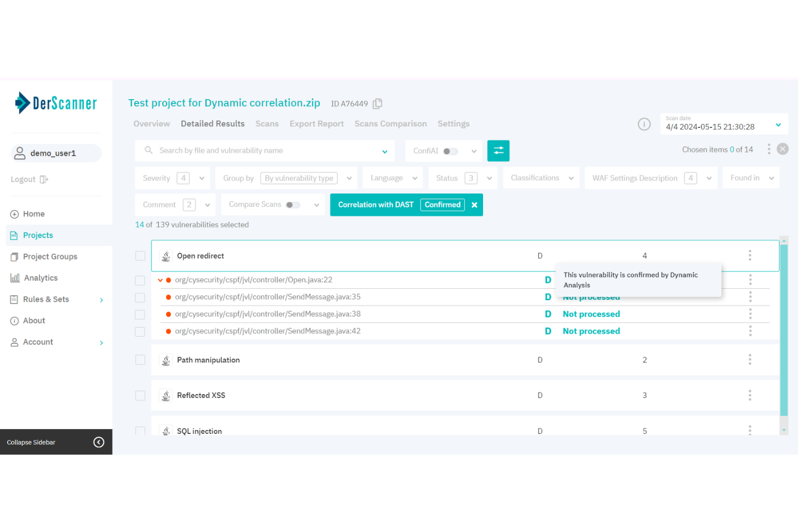Viewport: 798px width, 532px height.
Task: Open the kebab menu for Path manipulation
Action: [750, 360]
